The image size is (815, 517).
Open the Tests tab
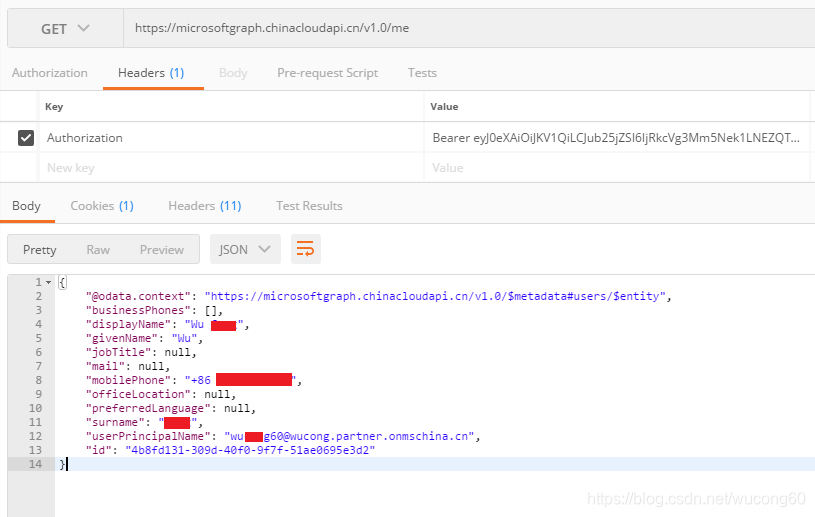(x=422, y=73)
